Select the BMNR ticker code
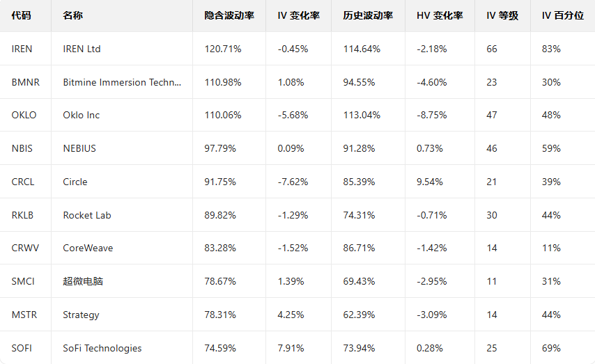The width and height of the screenshot is (595, 364). 26,82
